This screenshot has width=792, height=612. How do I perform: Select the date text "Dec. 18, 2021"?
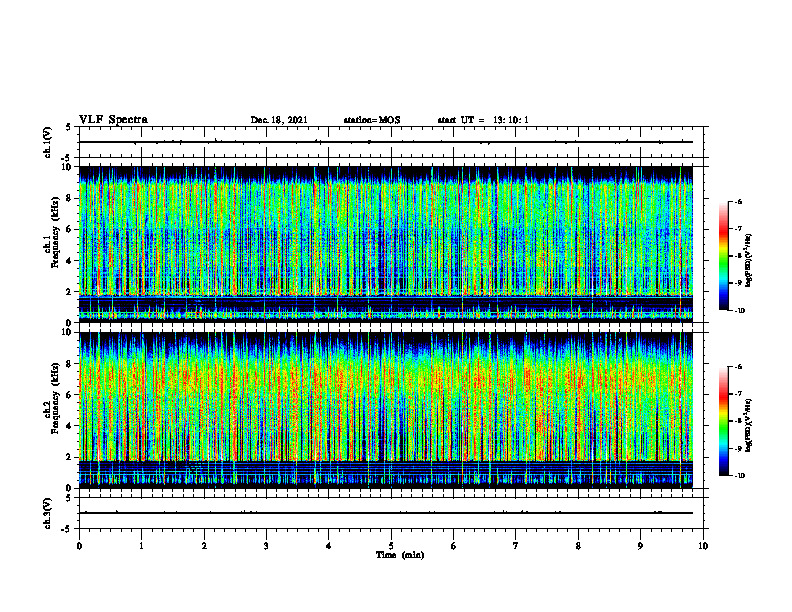279,120
